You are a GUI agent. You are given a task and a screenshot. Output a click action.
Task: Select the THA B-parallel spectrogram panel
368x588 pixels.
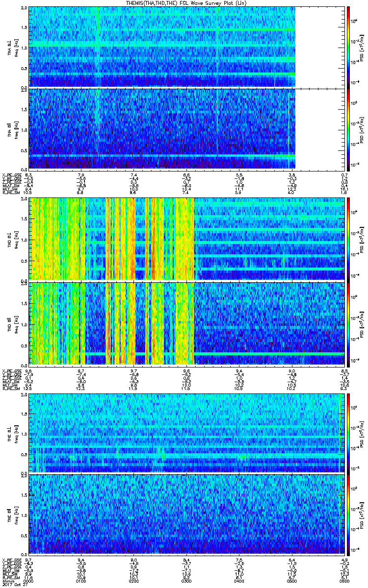coord(187,129)
